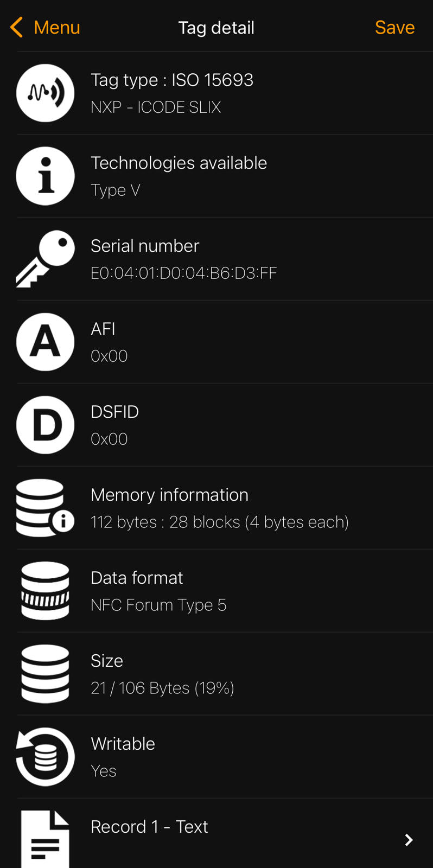Tap the key icon for Serial number

(45, 259)
